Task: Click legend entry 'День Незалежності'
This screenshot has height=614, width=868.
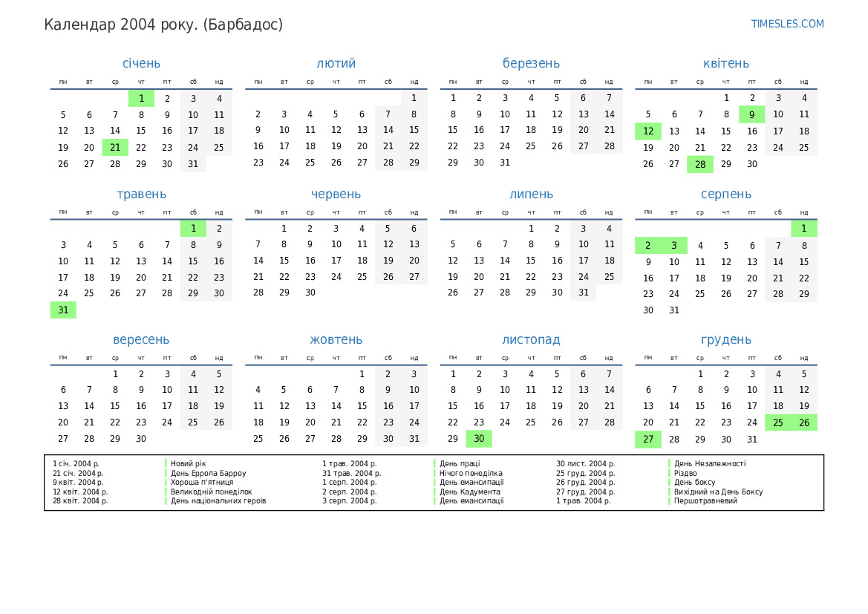Action: [710, 463]
